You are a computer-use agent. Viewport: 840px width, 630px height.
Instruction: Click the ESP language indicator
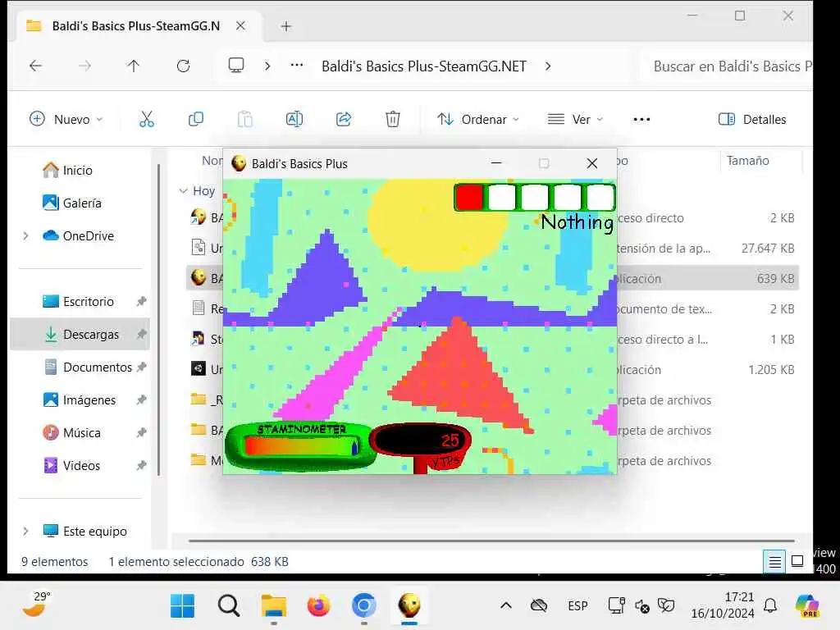coord(577,606)
